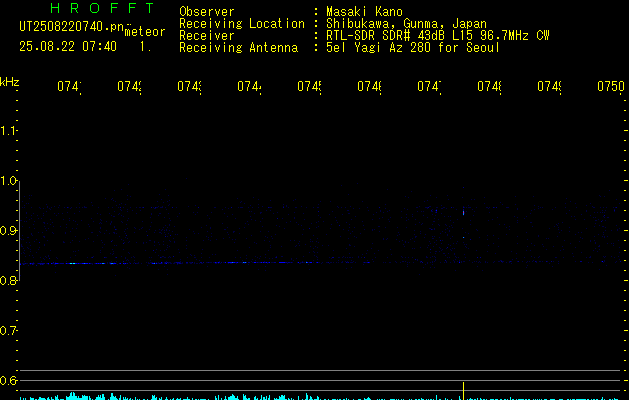Click the 0.7 kHz frequency axis label
629x400 pixels.
point(8,331)
